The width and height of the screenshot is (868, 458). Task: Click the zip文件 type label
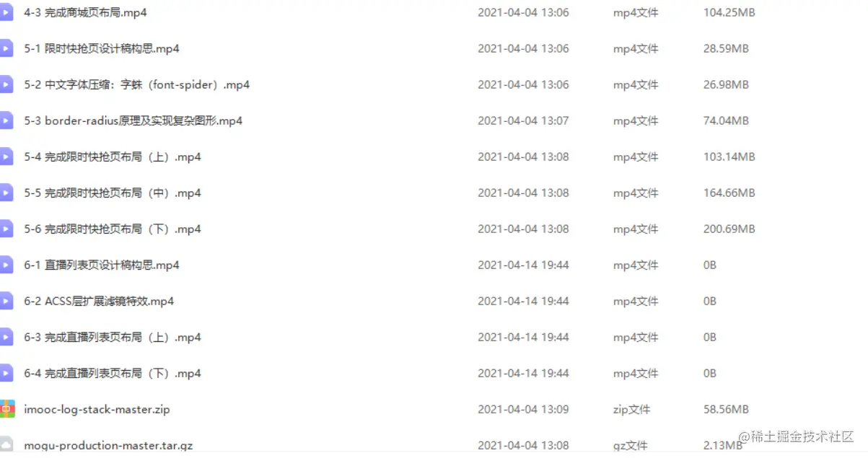point(631,409)
